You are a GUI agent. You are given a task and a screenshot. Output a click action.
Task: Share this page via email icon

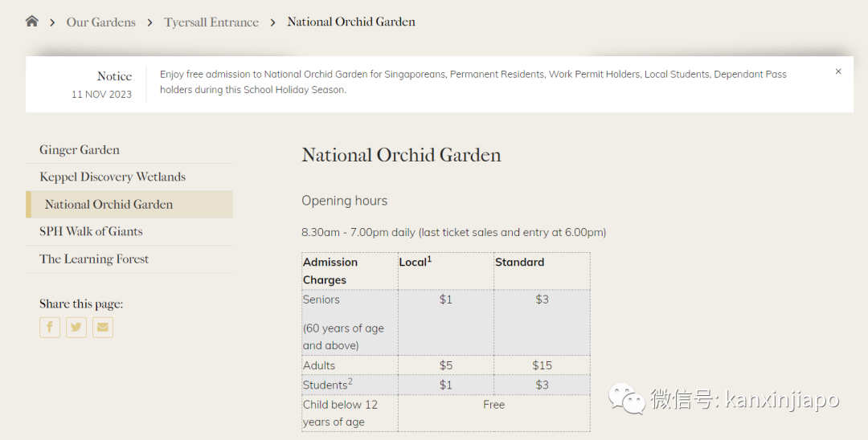point(103,328)
